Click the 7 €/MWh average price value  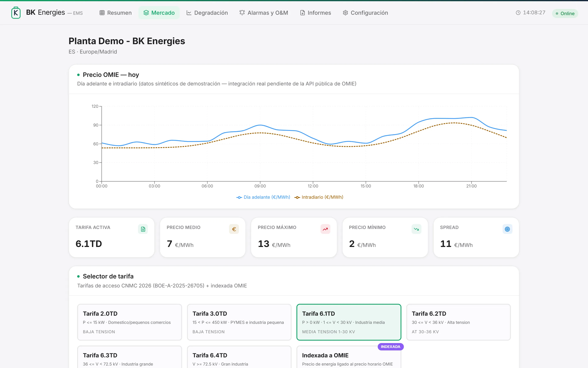pyautogui.click(x=180, y=244)
